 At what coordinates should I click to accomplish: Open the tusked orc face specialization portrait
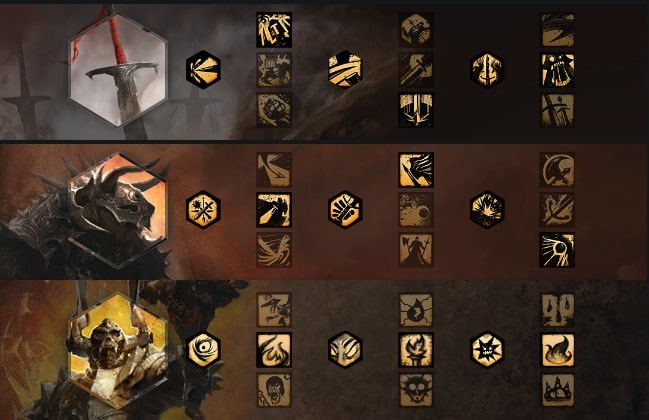118,350
